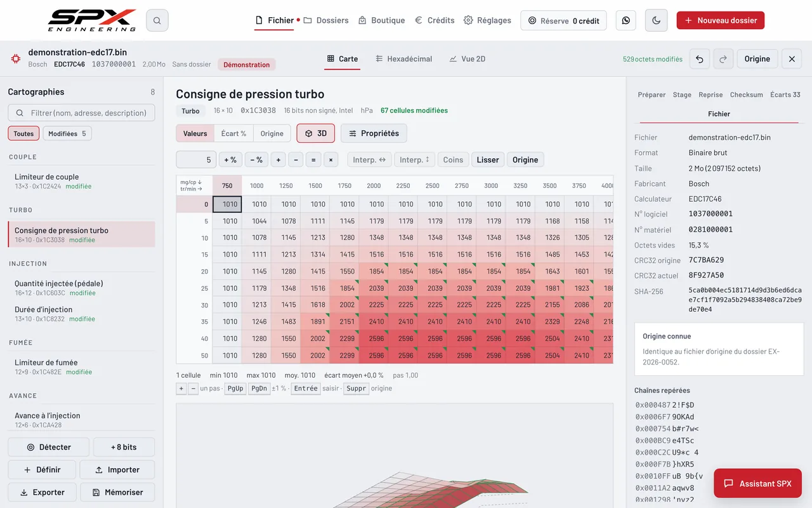Open the Checksum tab in right panel
Viewport: 812px width, 508px height.
(x=747, y=95)
